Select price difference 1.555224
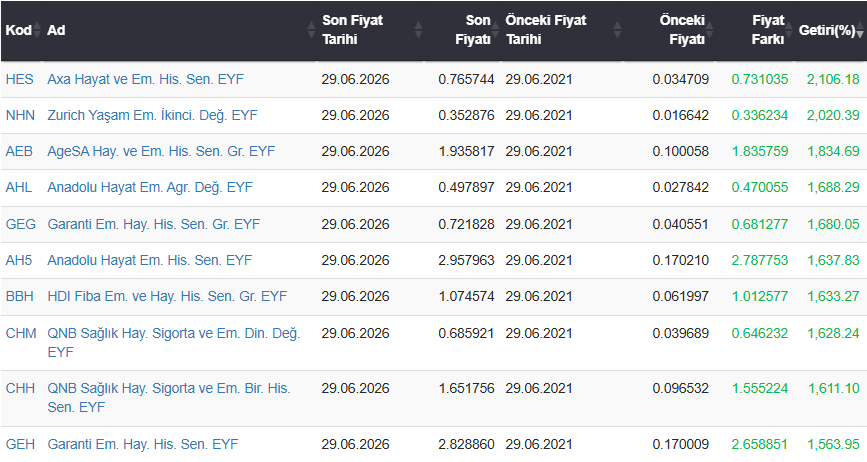Viewport: 867px width, 462px height. click(x=760, y=388)
